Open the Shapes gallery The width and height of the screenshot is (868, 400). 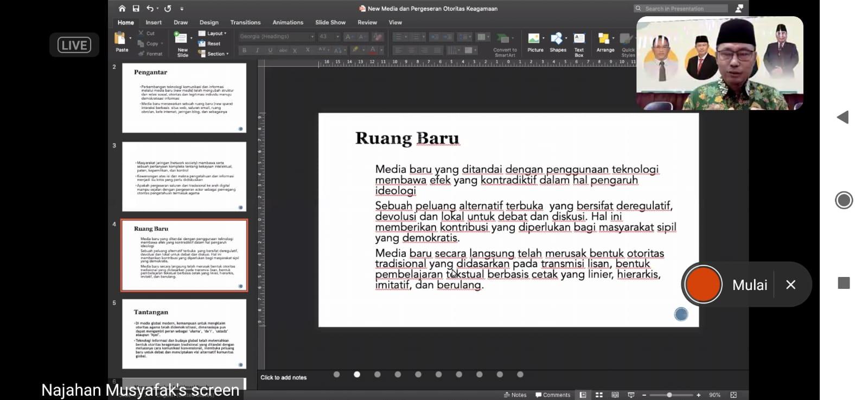(x=558, y=40)
